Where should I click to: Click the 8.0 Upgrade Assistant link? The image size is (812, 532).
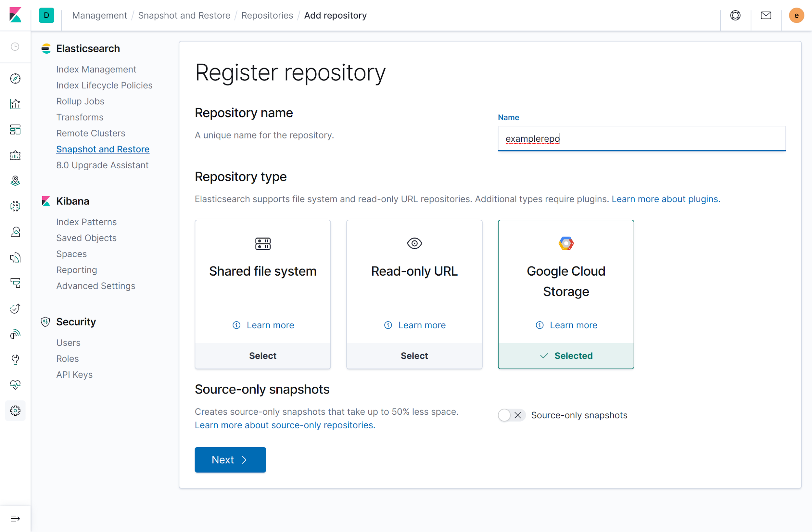[x=102, y=165]
